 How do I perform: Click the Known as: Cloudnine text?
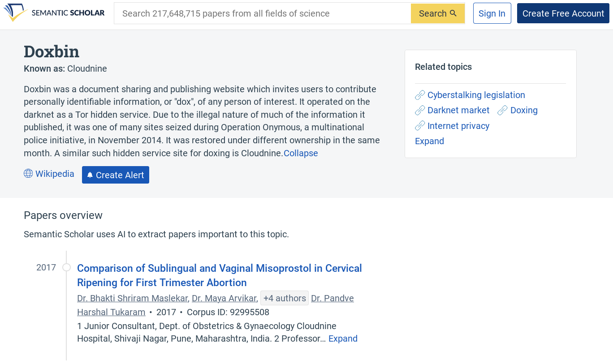coord(65,69)
